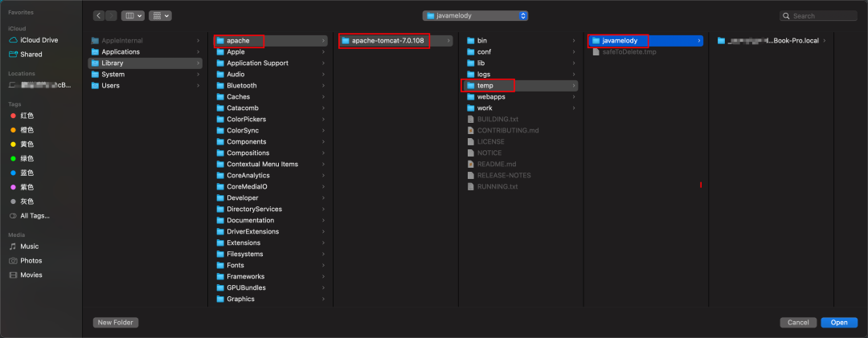This screenshot has height=338, width=868.
Task: Select the bin folder
Action: tap(520, 40)
